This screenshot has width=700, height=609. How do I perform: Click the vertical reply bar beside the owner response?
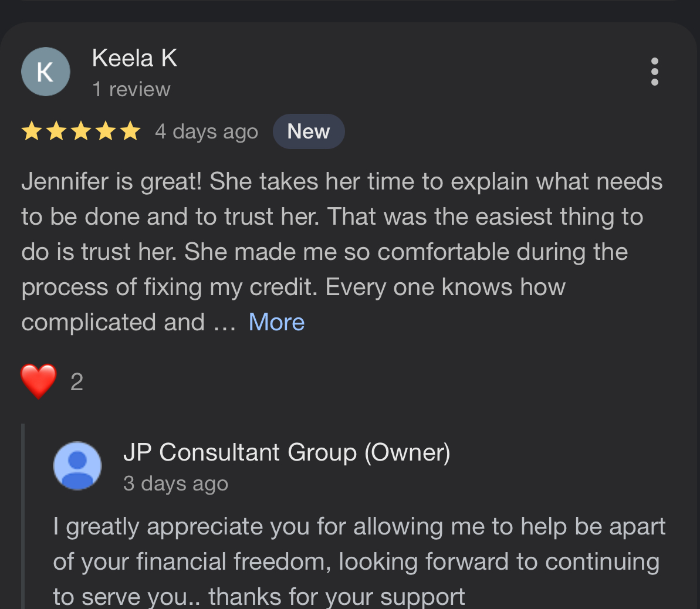pyautogui.click(x=23, y=516)
